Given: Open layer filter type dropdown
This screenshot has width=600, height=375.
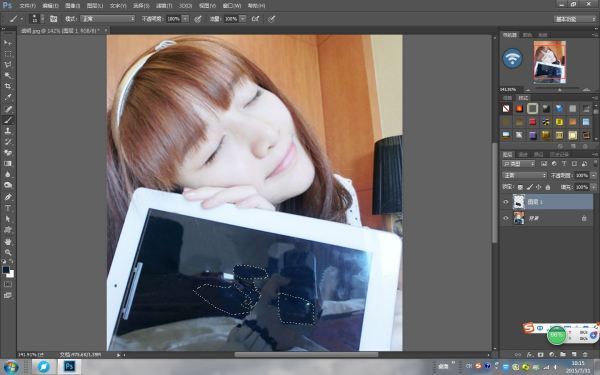Looking at the screenshot, I should pyautogui.click(x=518, y=164).
